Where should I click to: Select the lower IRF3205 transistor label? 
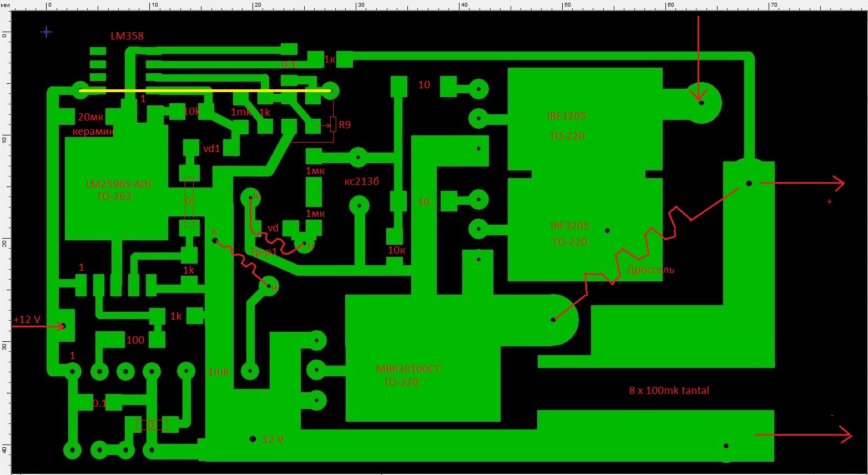(570, 226)
